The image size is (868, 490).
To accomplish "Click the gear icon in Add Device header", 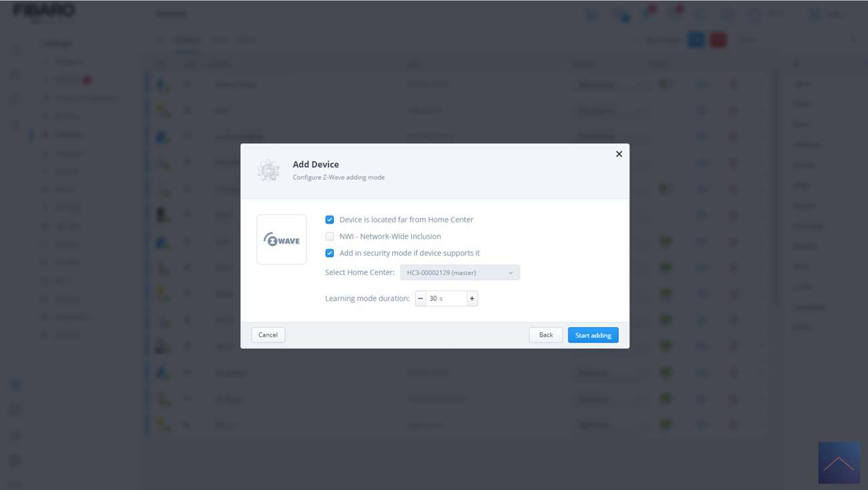I will point(268,171).
